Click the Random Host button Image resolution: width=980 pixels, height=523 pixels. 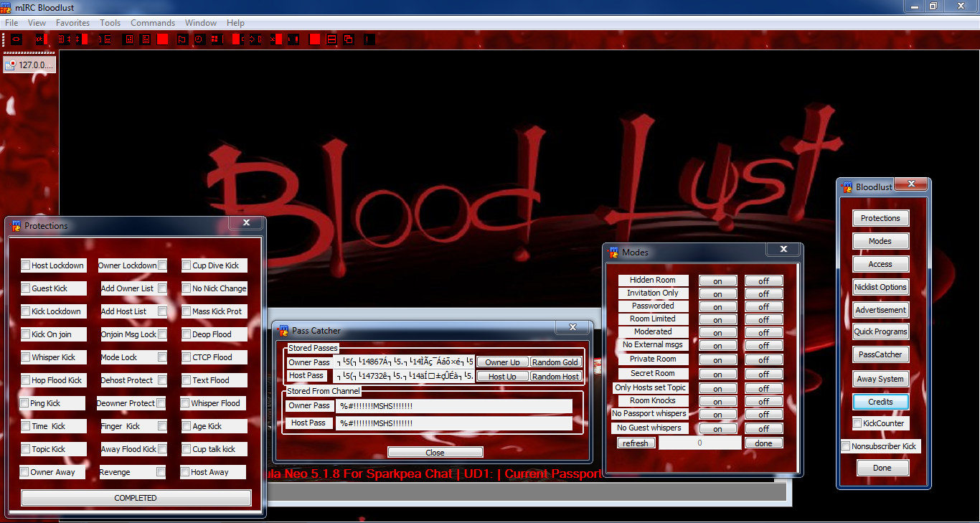coord(555,377)
